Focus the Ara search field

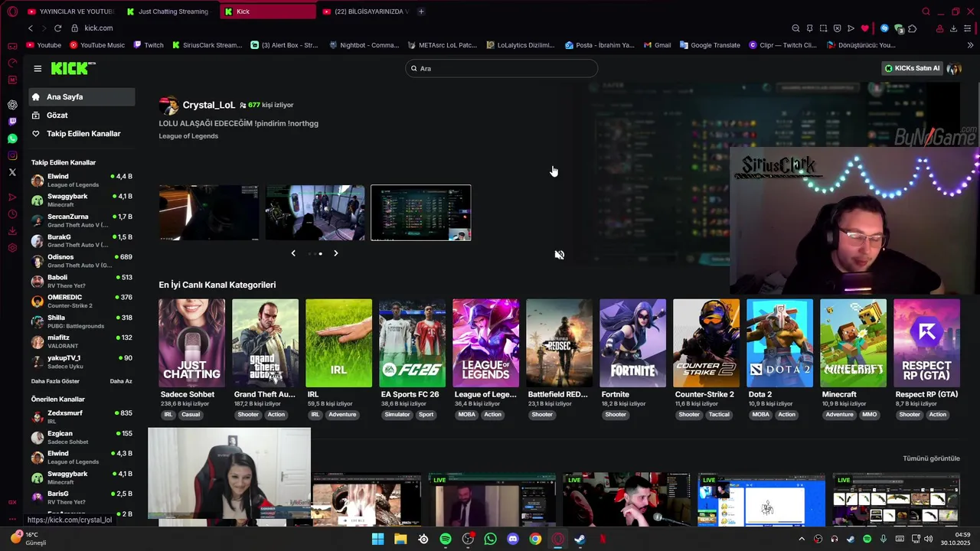(x=501, y=68)
